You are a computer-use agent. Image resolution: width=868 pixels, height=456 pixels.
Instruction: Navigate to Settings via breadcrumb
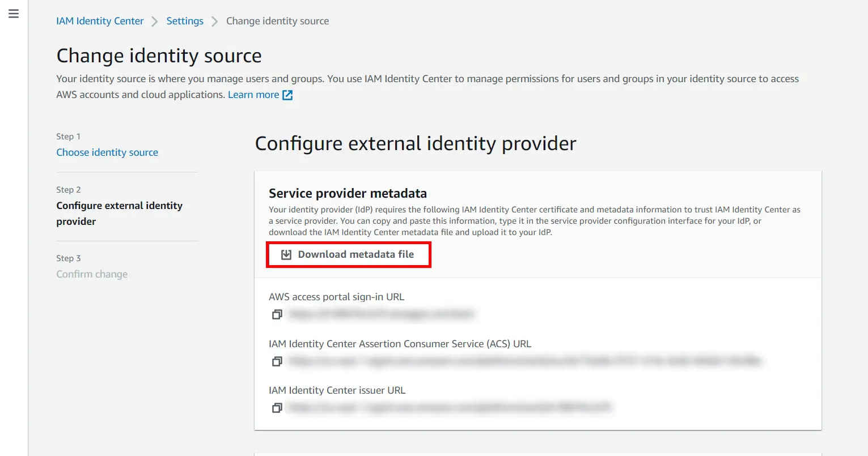184,21
